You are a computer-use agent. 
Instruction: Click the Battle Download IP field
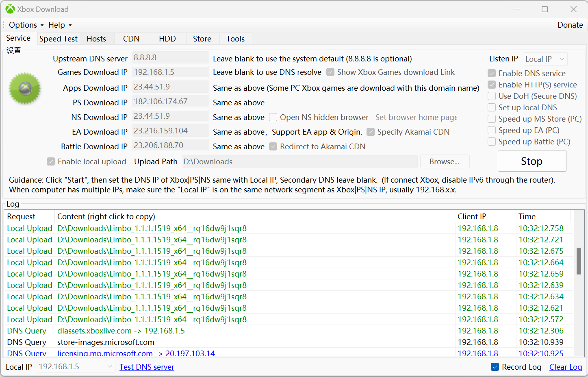[x=170, y=145]
